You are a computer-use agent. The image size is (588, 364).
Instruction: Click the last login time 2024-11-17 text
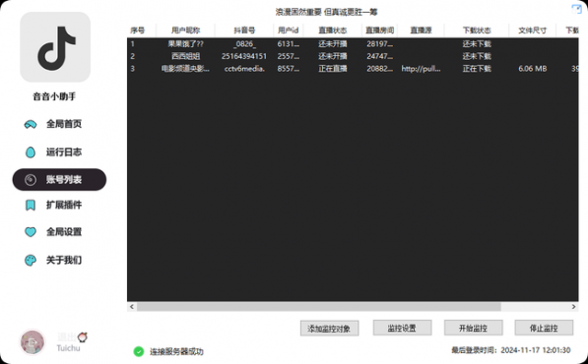[511, 350]
